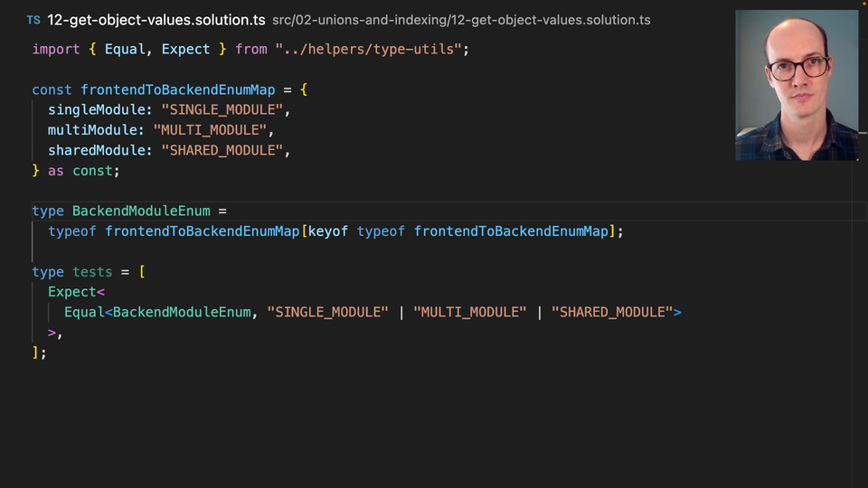Select the 12-get-object-values.solution.ts tab
This screenshot has width=868, height=488.
click(156, 20)
